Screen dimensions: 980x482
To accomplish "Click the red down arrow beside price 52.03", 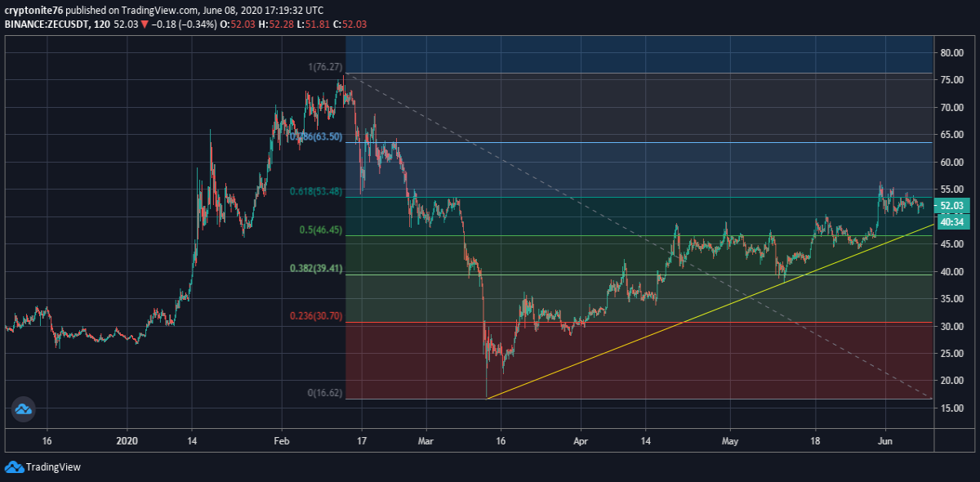I will 145,25.
